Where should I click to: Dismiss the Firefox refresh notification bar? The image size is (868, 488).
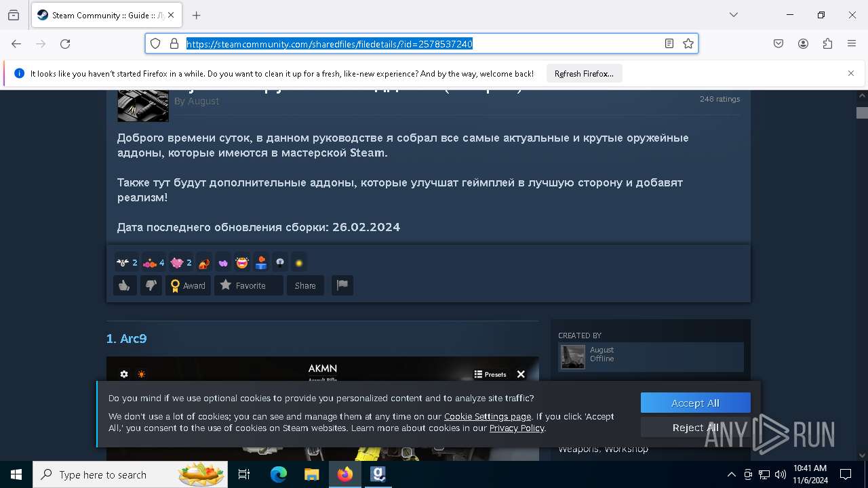pos(851,73)
